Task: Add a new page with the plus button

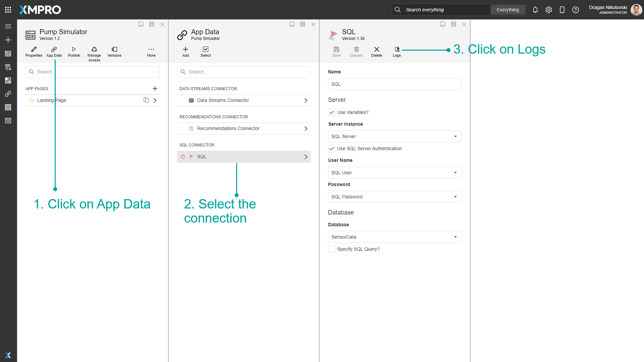Action: (x=155, y=88)
